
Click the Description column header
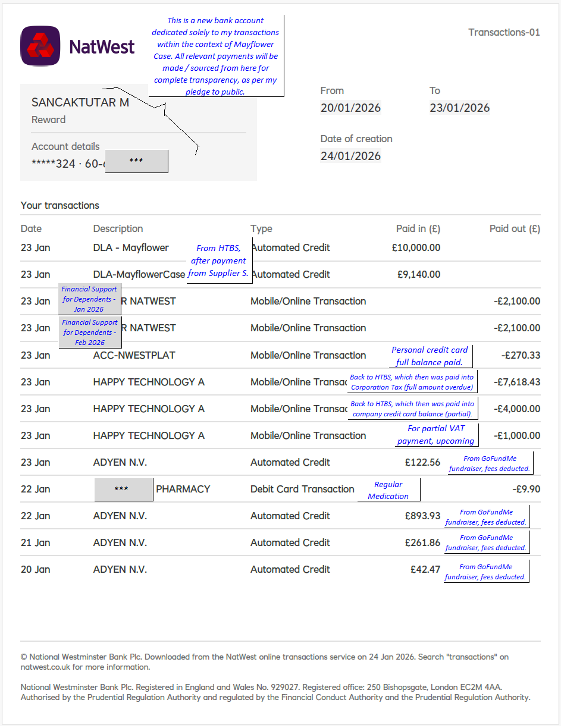click(118, 228)
